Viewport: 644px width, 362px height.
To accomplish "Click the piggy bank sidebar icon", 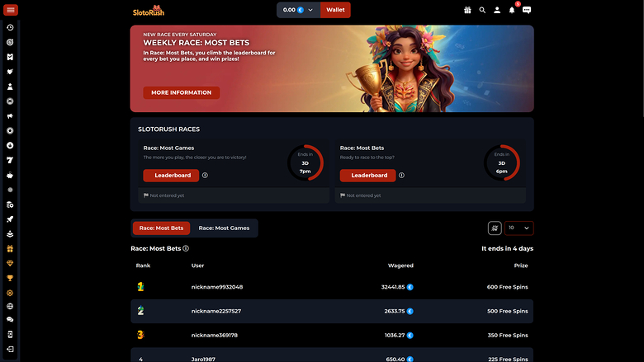I will [10, 175].
